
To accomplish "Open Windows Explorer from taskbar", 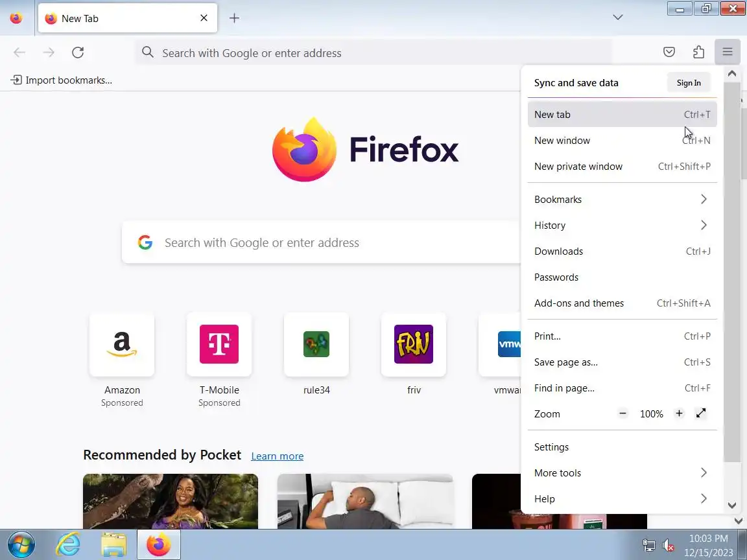I will 113,544.
